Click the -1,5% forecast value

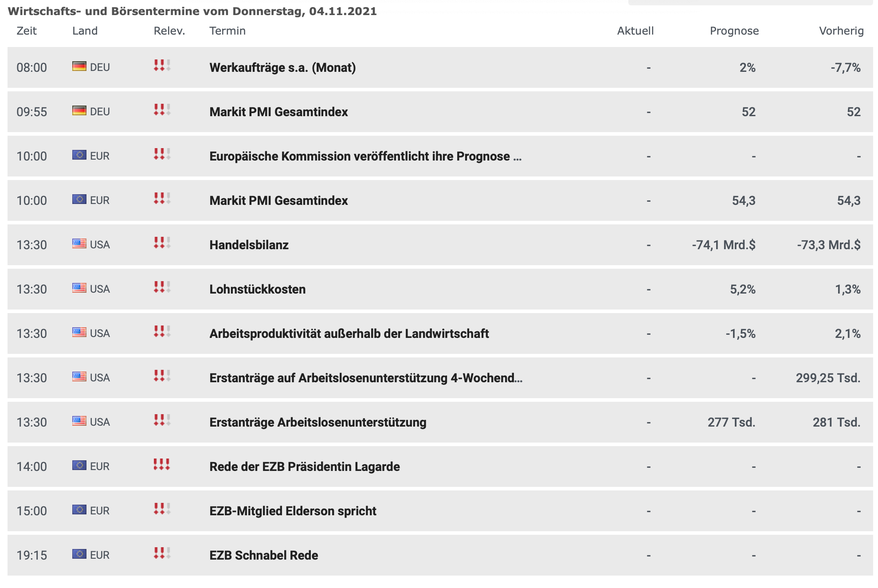pyautogui.click(x=741, y=334)
